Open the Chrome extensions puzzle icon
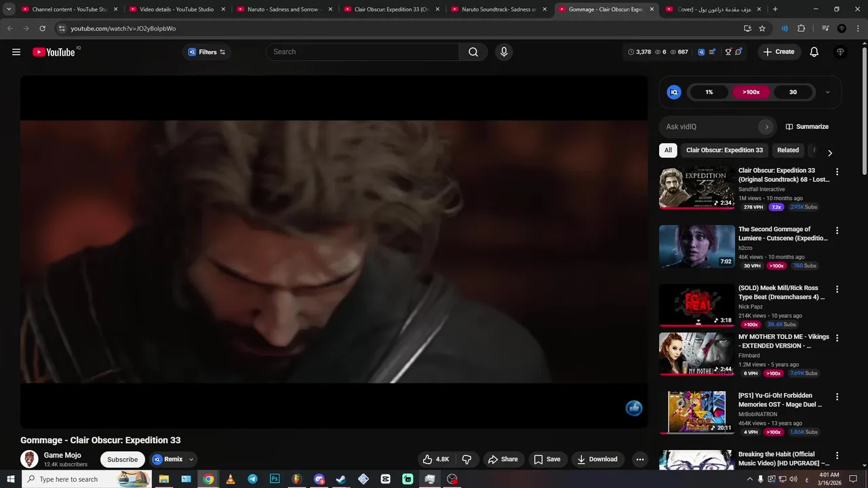 coord(802,28)
